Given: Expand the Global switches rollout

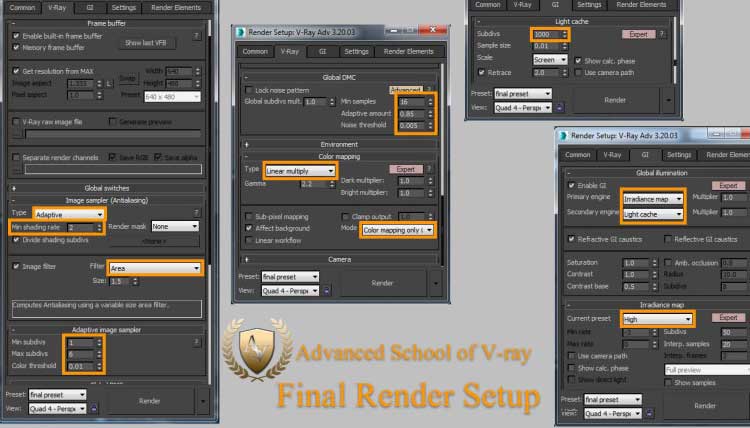Looking at the screenshot, I should tap(106, 188).
